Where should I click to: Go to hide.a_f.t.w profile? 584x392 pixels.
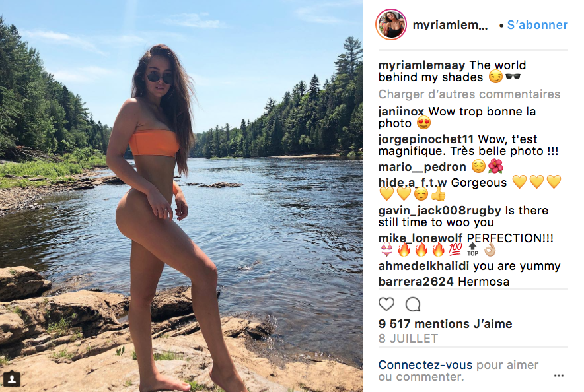point(413,183)
